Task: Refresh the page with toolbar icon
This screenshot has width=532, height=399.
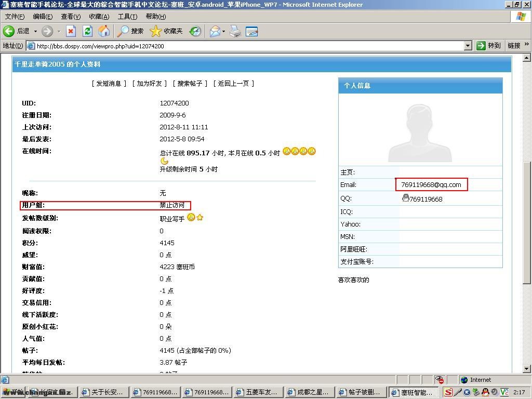Action: click(x=87, y=31)
